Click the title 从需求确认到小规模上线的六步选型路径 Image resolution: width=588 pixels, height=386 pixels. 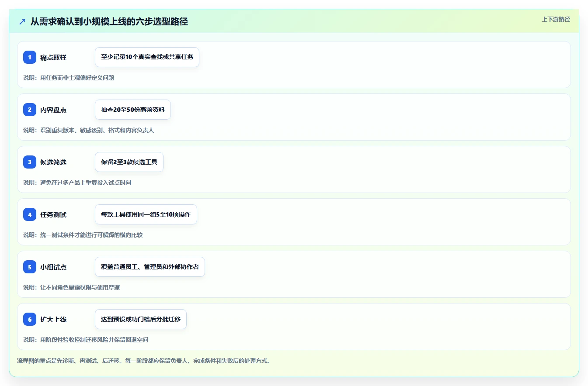(109, 21)
